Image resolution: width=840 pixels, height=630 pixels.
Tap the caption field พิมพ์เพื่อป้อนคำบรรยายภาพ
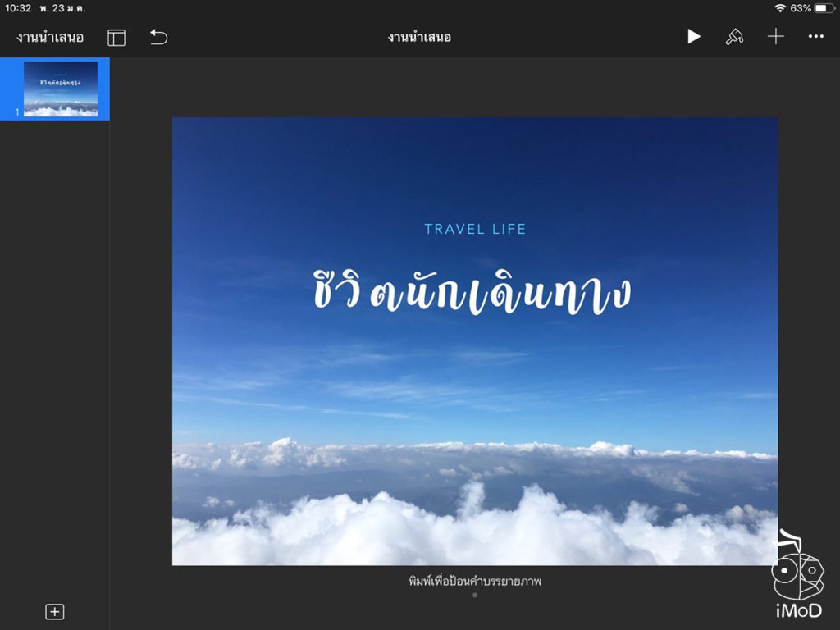pos(474,581)
